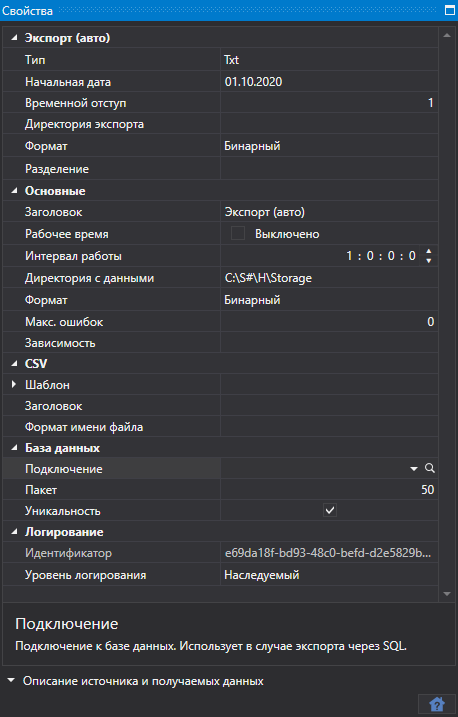This screenshot has width=458, height=717.
Task: Change Основные Формат value Бинарный
Action: pyautogui.click(x=329, y=300)
